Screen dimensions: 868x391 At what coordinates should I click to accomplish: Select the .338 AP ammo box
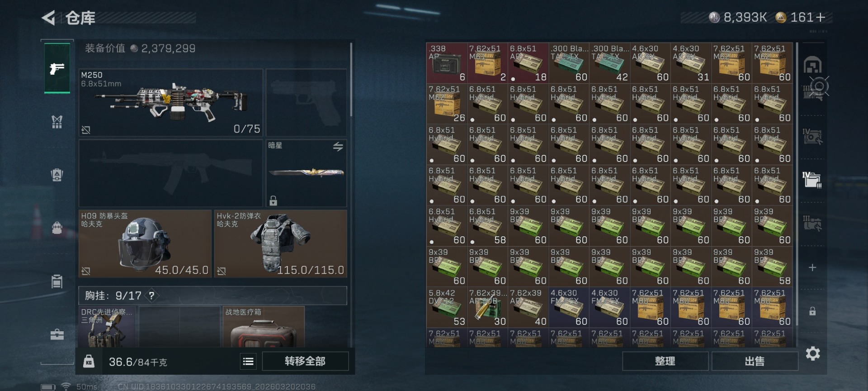(x=446, y=63)
